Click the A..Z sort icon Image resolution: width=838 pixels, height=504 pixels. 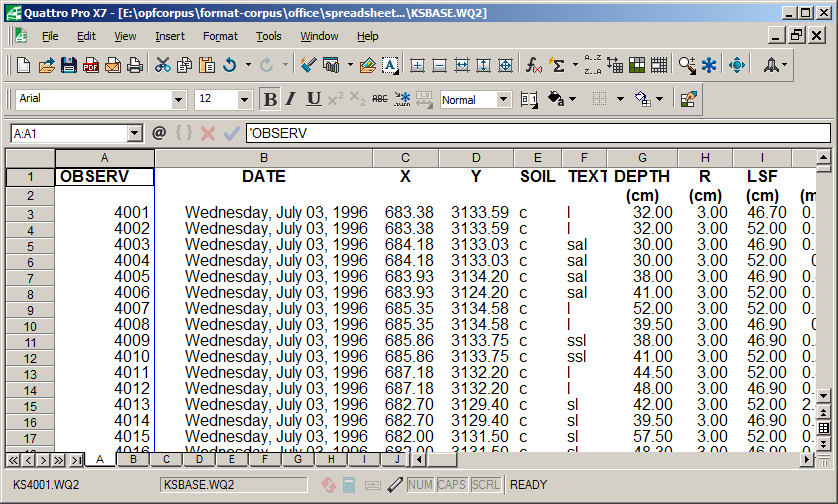click(x=592, y=65)
